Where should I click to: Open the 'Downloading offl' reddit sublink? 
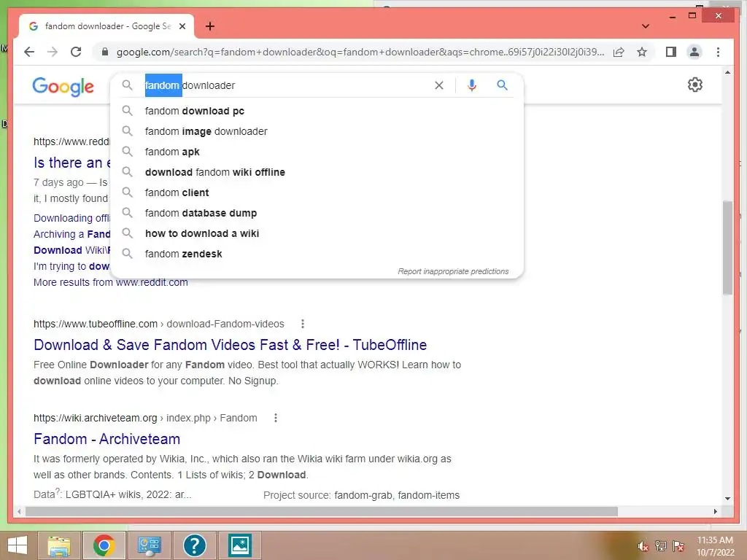click(72, 218)
